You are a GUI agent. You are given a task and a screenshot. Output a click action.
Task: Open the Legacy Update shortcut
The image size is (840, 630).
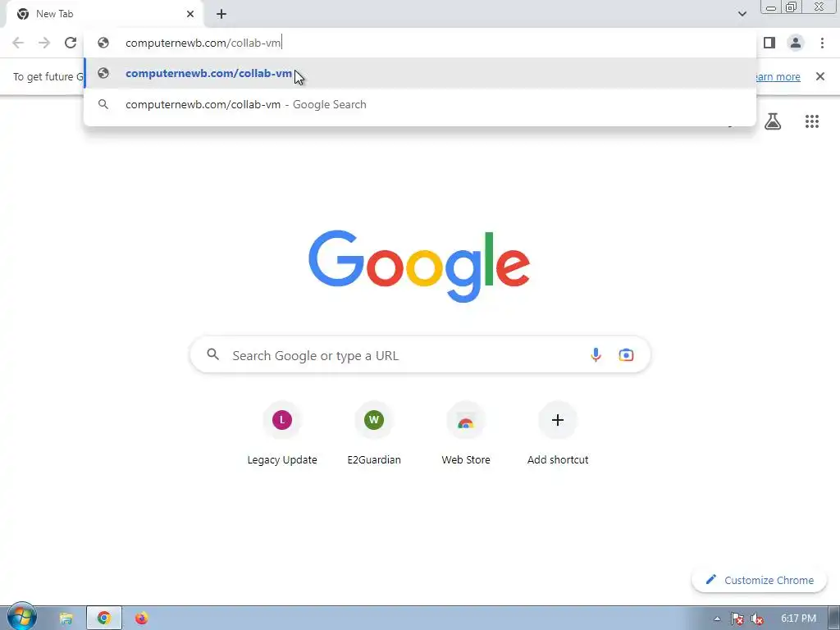point(282,435)
